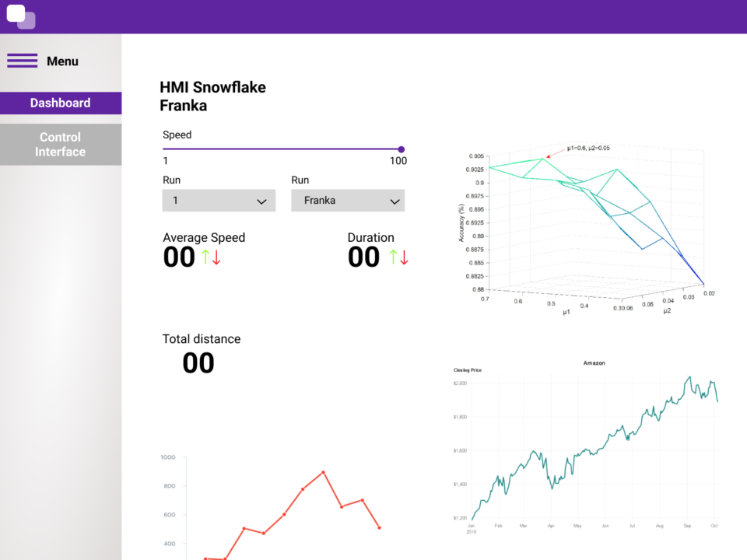Image resolution: width=747 pixels, height=560 pixels.
Task: Click the red line chart peak data point
Action: click(324, 472)
